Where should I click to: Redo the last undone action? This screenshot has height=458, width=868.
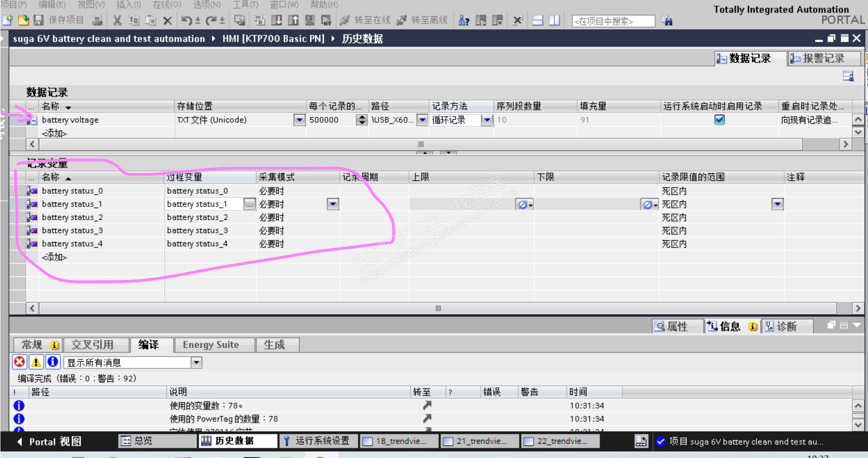[x=212, y=20]
